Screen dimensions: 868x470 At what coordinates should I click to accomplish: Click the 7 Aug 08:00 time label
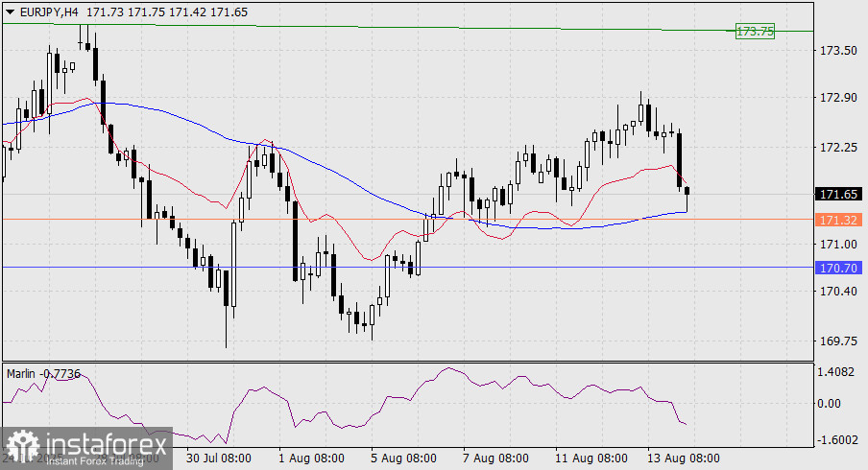click(x=496, y=458)
